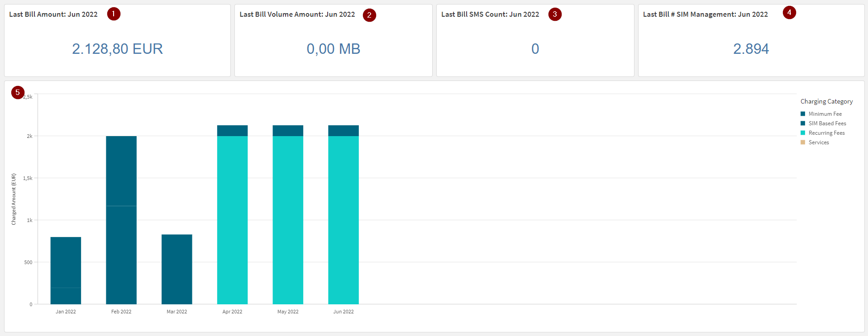Select the SIM Based Fees legend label
This screenshot has height=336, width=868.
click(827, 123)
